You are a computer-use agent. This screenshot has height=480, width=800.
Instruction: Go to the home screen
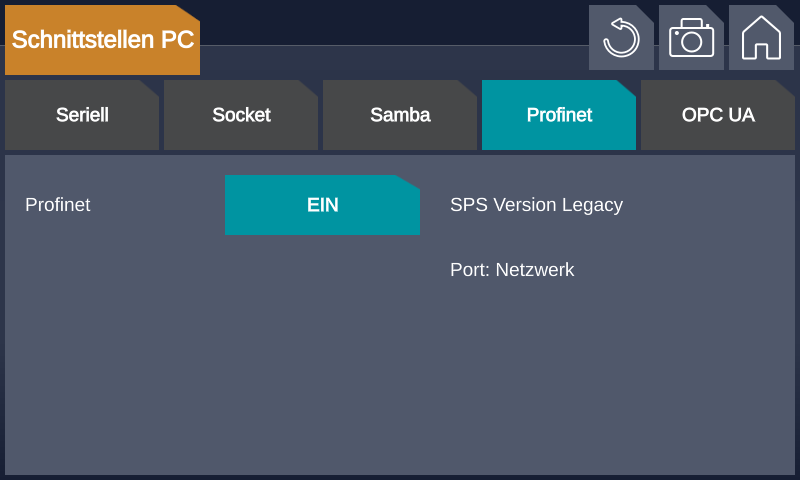click(761, 38)
